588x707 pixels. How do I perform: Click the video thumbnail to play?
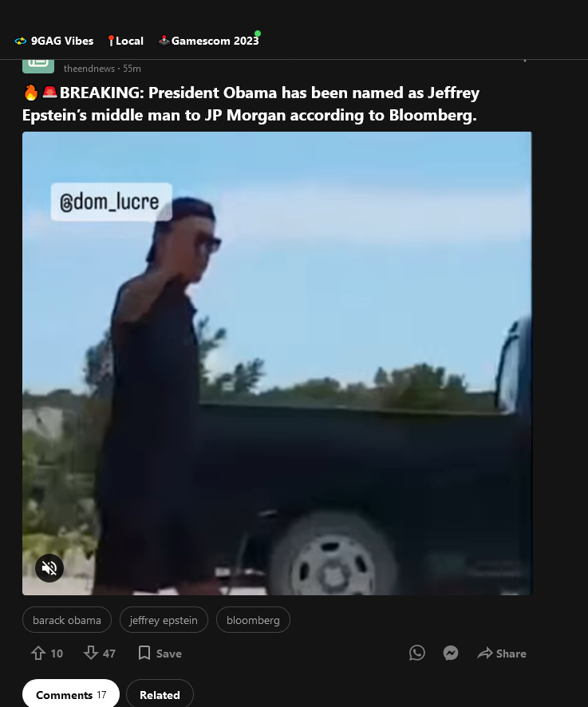click(277, 363)
